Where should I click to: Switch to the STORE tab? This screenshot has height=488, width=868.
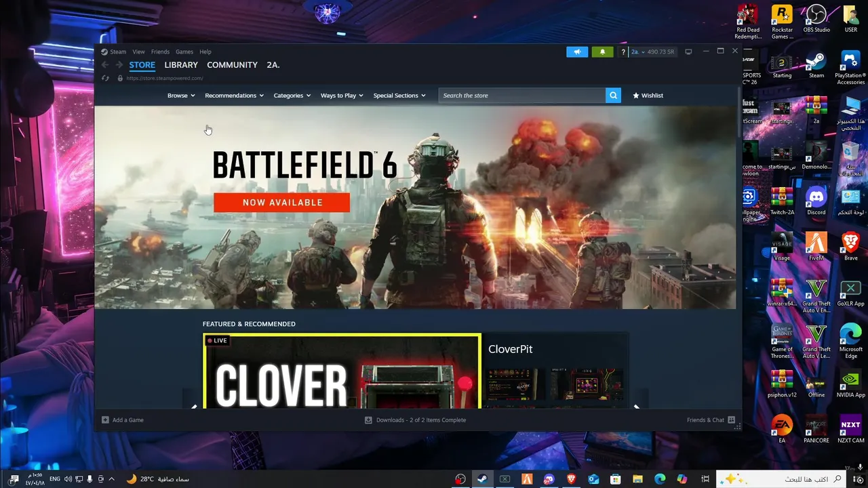(x=142, y=65)
